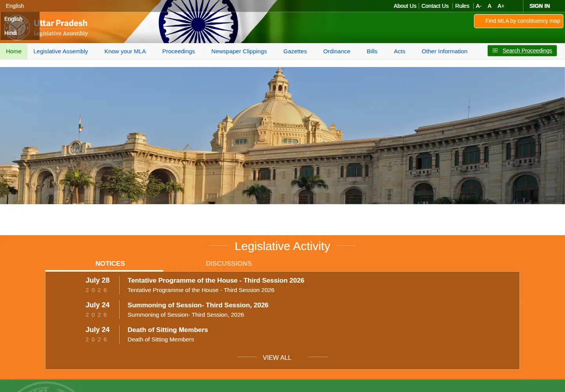Open the Newspaper Clippings menu
The width and height of the screenshot is (565, 392).
(x=239, y=51)
